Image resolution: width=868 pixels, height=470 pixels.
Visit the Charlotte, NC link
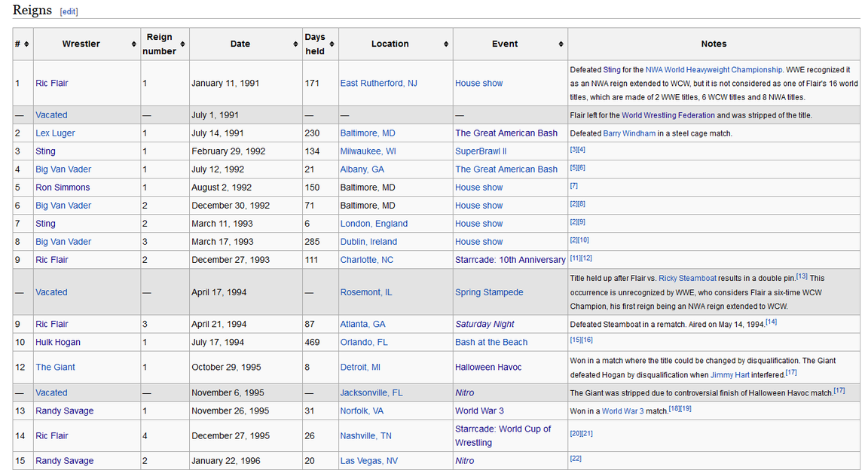pyautogui.click(x=367, y=260)
